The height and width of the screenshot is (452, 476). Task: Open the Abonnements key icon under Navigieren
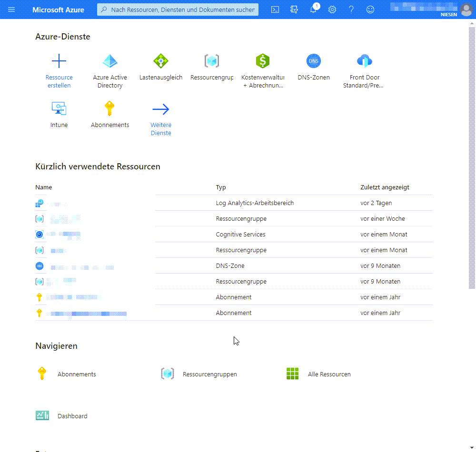click(42, 374)
